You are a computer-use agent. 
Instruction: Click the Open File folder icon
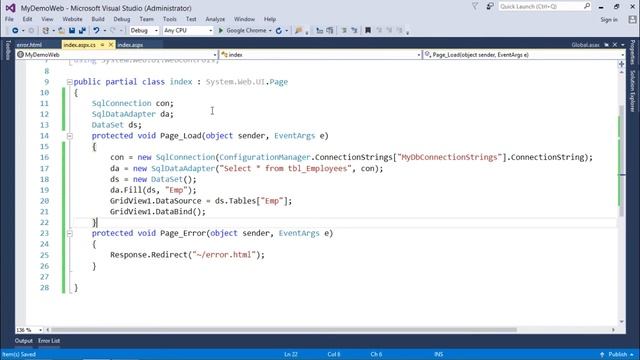pyautogui.click(x=61, y=31)
